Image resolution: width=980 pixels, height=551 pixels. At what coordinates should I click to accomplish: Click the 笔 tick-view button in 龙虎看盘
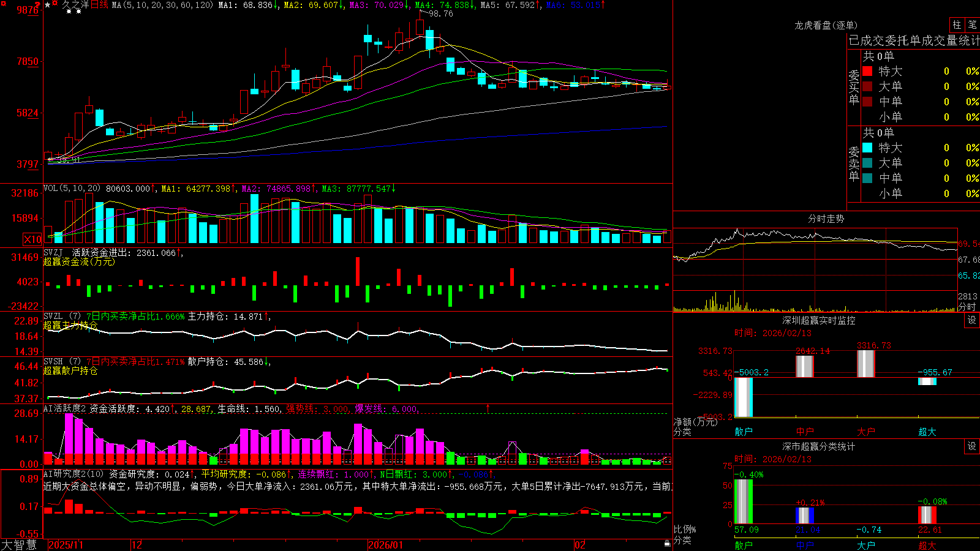click(972, 24)
